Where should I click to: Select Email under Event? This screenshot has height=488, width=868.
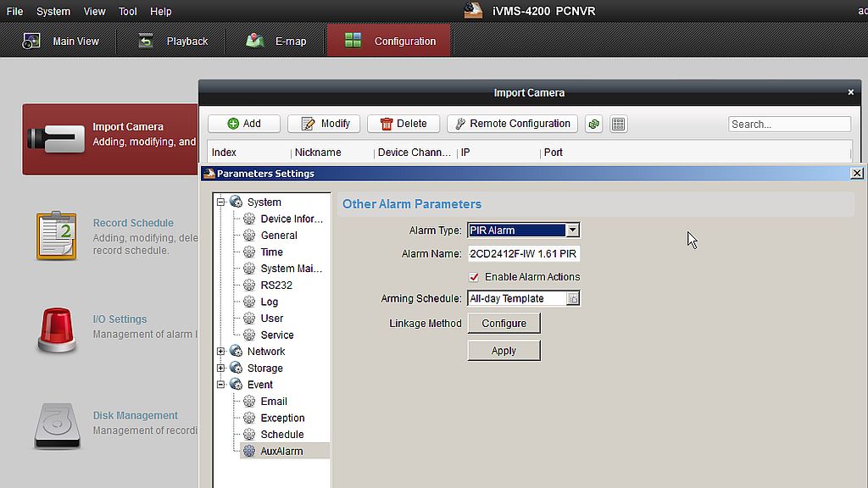coord(274,401)
